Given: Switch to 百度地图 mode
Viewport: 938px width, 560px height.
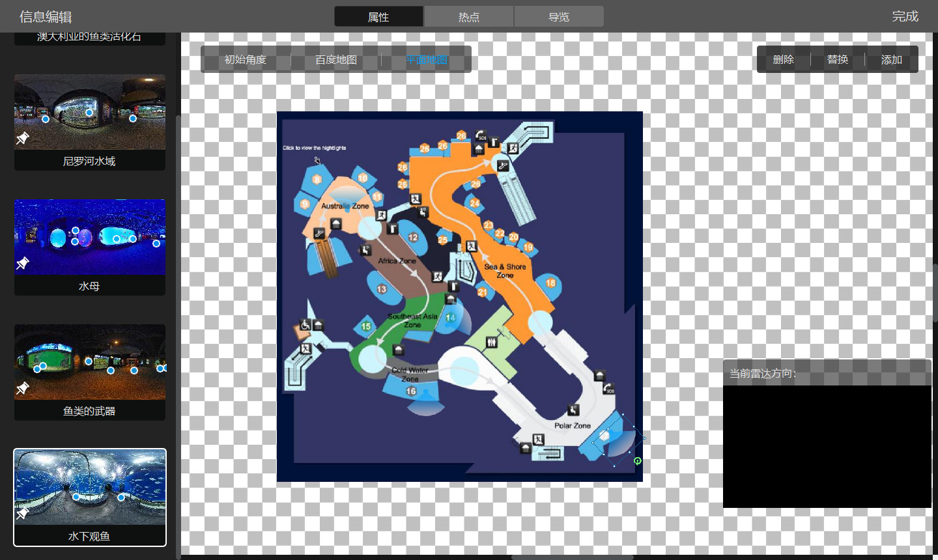Looking at the screenshot, I should coord(336,60).
